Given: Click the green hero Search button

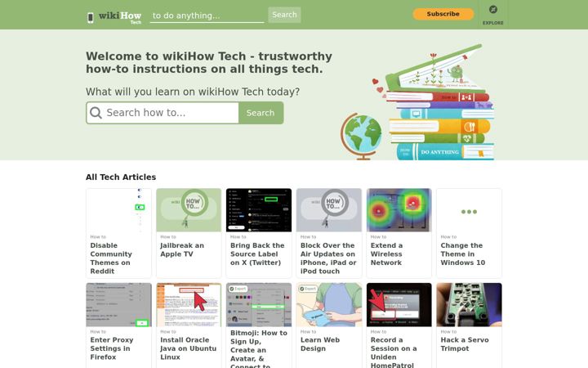Looking at the screenshot, I should click(x=261, y=113).
